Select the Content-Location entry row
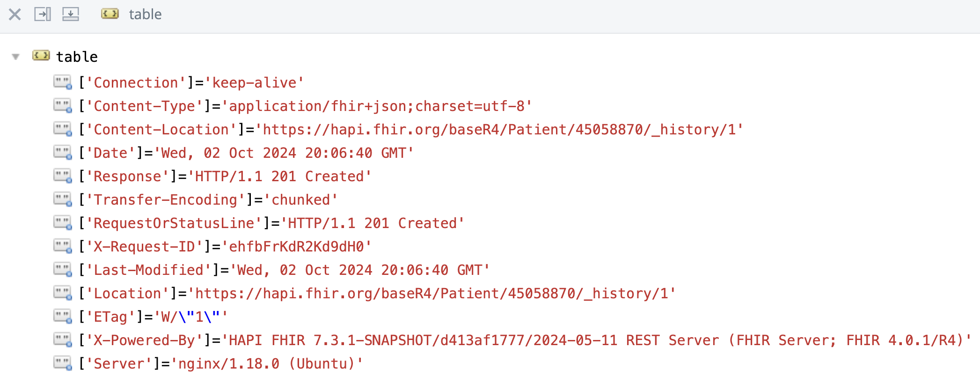 (410, 130)
